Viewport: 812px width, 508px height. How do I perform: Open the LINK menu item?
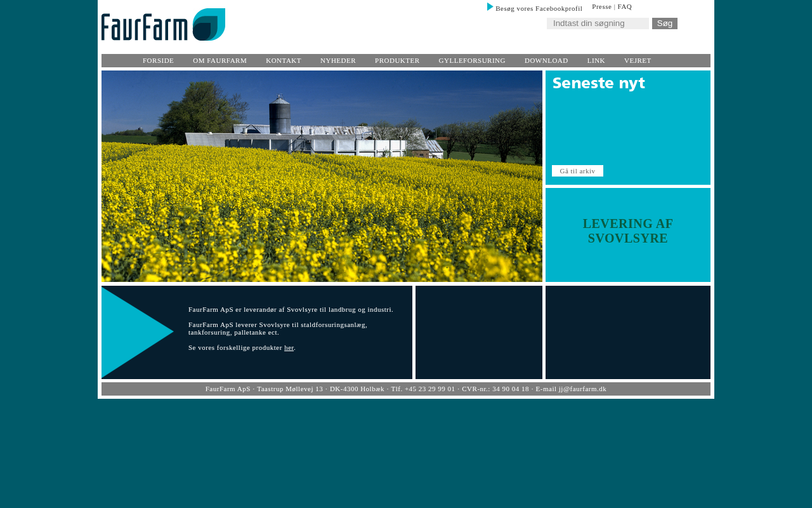(x=596, y=60)
